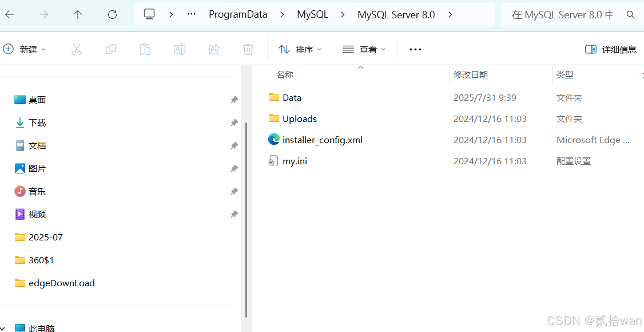The width and height of the screenshot is (644, 332).
Task: Click the Microsoft Edge type cell
Action: 593,140
